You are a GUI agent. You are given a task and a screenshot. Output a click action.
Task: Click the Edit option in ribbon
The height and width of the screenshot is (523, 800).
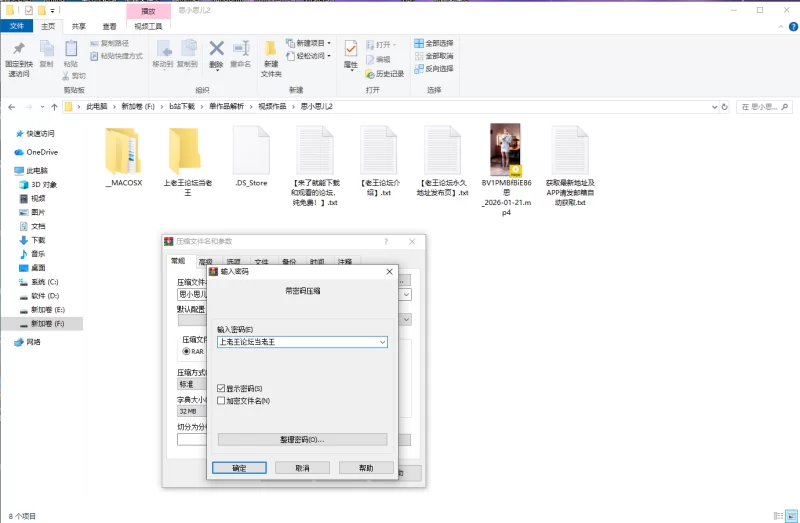click(378, 60)
